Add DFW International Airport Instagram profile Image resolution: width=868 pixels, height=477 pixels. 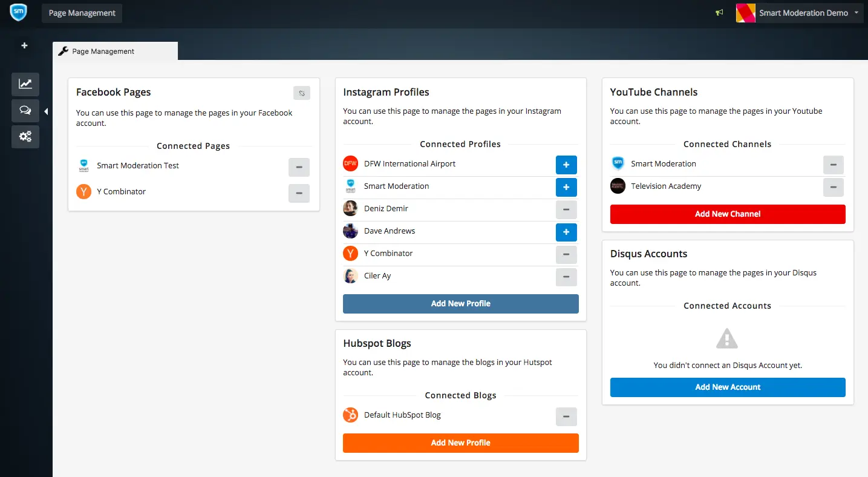(566, 165)
